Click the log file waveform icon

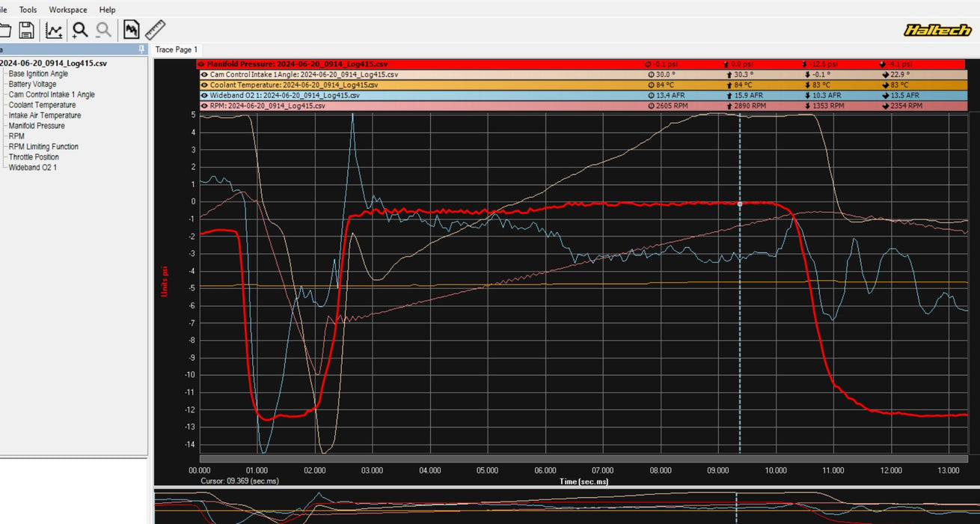click(x=132, y=30)
